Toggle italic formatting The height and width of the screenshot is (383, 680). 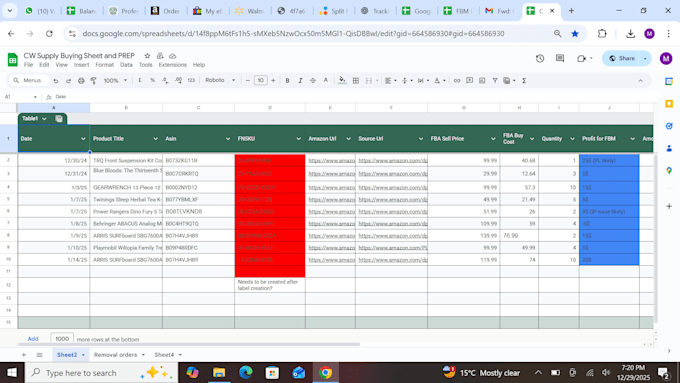tap(300, 80)
